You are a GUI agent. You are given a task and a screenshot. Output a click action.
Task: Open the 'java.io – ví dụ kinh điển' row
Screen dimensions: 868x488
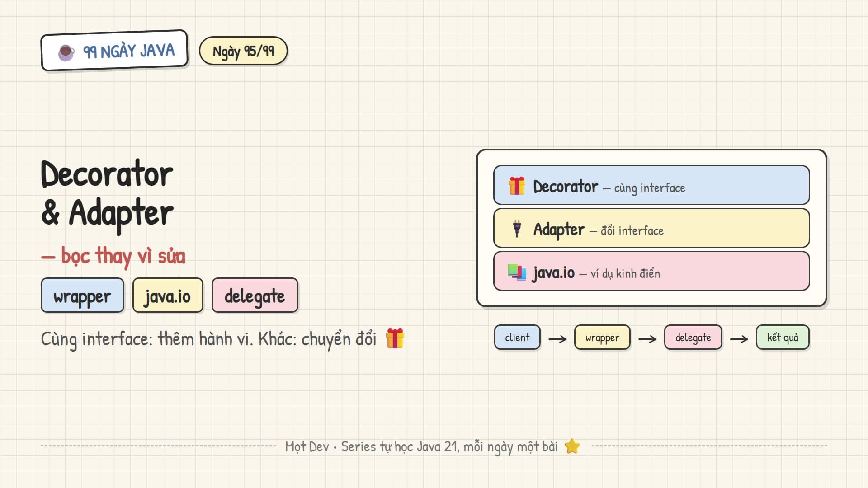[651, 271]
